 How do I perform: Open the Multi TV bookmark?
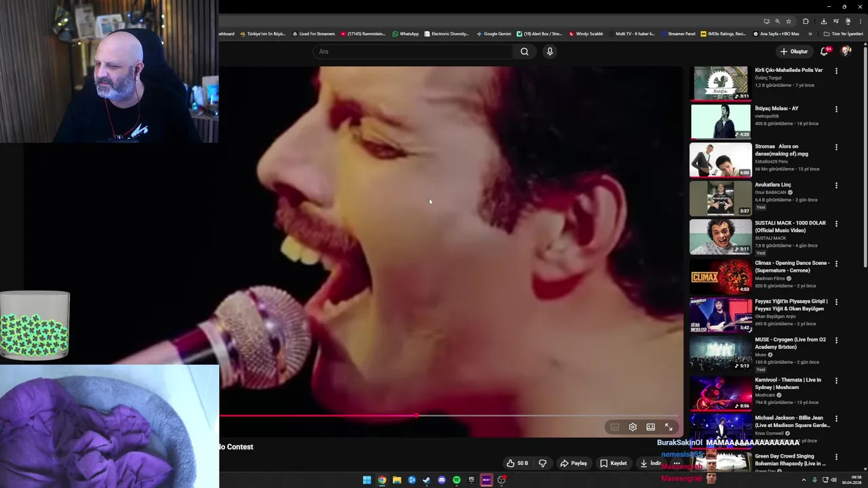[x=631, y=34]
